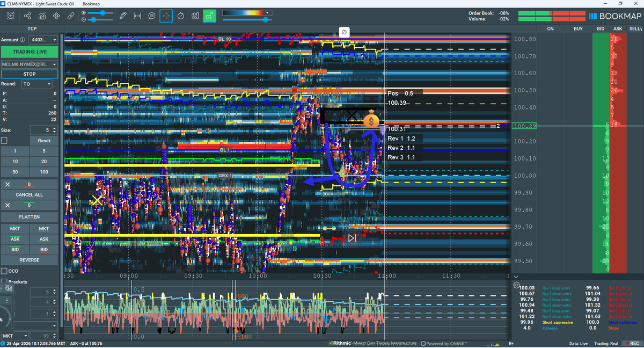The height and width of the screenshot is (348, 644).
Task: Click the X icon beside the red-underlined zero
Action: (8, 184)
